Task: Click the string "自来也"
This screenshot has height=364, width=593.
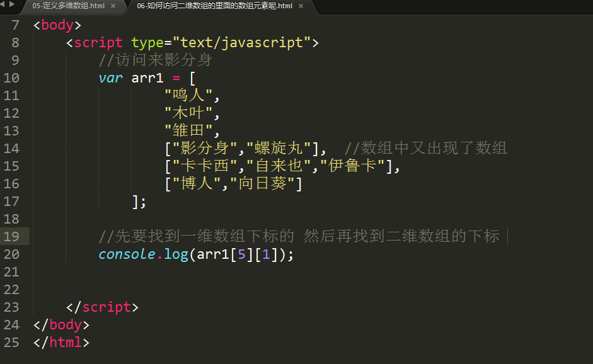Action: click(279, 166)
